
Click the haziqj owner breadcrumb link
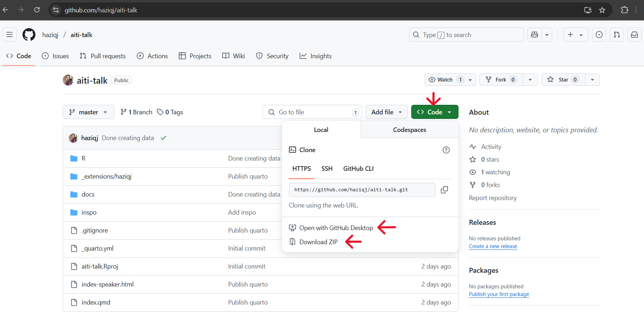pos(50,35)
